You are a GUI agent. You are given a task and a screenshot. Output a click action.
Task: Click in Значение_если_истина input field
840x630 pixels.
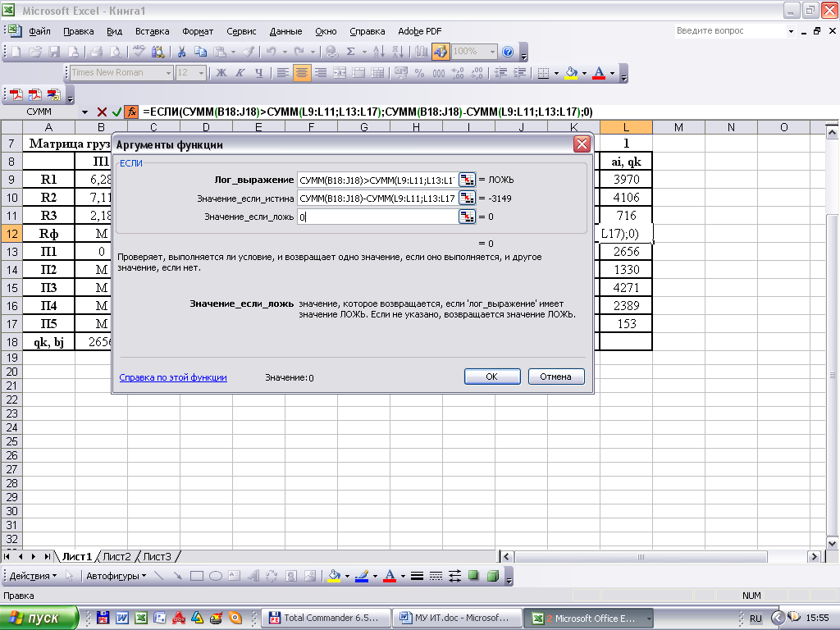[x=377, y=199]
